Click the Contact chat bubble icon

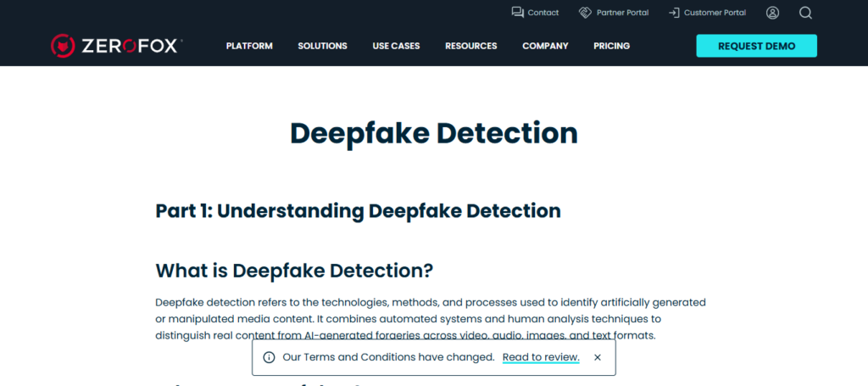(518, 13)
